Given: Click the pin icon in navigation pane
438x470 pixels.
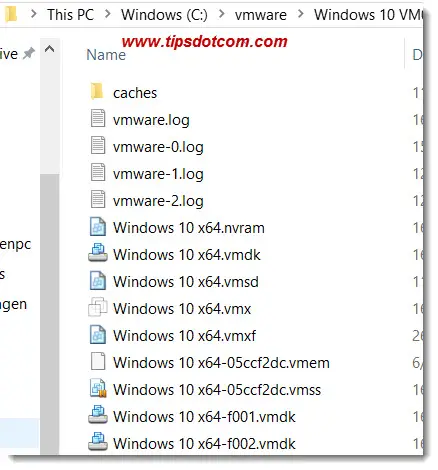Looking at the screenshot, I should pos(29,54).
